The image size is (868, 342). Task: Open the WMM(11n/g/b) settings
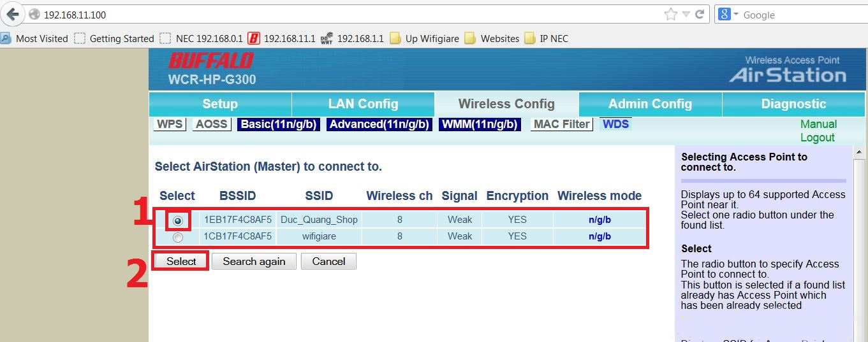pos(480,124)
